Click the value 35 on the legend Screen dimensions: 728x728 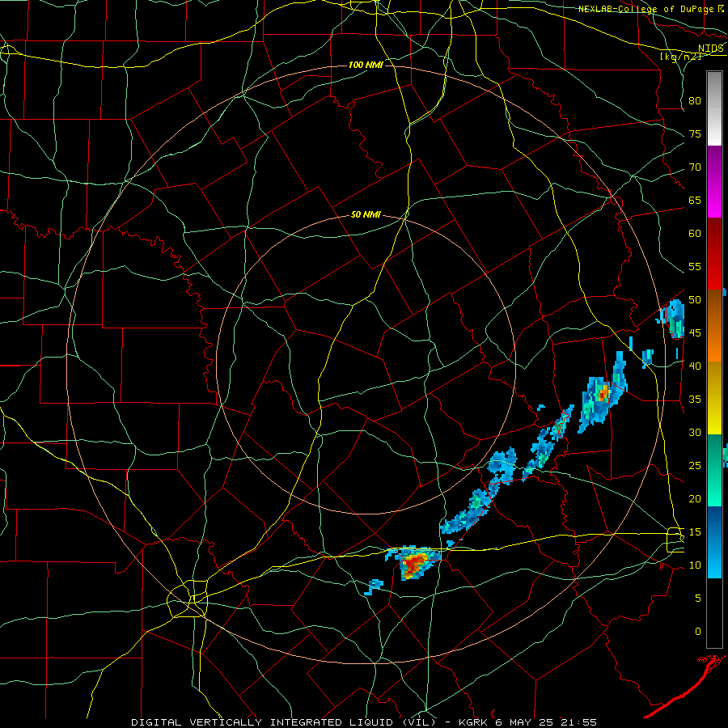pos(695,400)
